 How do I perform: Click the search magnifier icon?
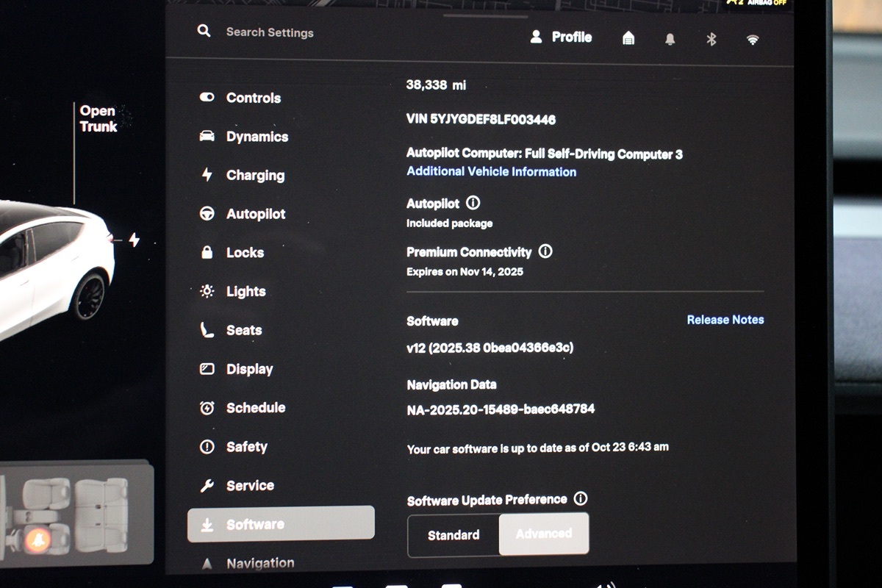tap(204, 31)
